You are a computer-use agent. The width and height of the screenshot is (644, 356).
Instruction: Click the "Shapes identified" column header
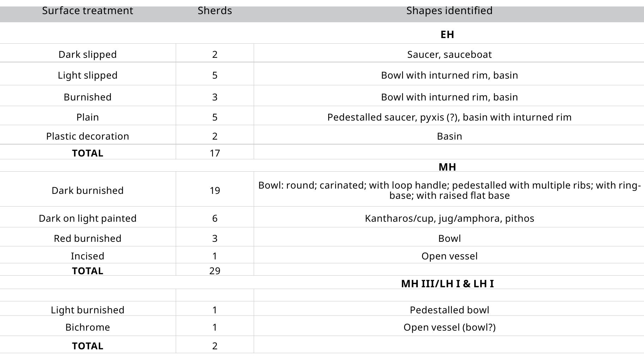449,11
